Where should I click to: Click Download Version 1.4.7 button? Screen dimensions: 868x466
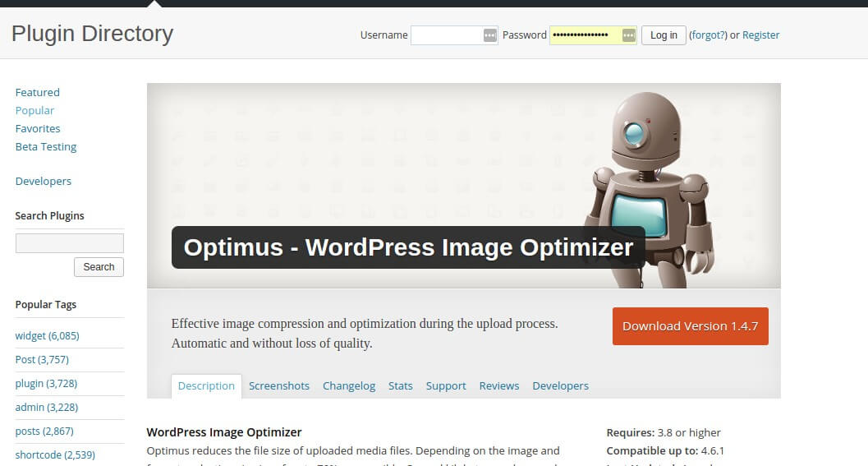(x=691, y=326)
